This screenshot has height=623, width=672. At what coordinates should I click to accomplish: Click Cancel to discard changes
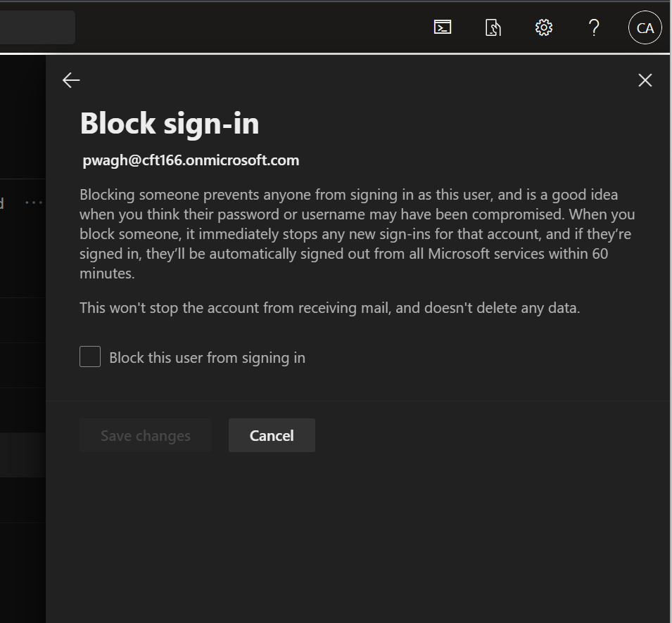[272, 435]
